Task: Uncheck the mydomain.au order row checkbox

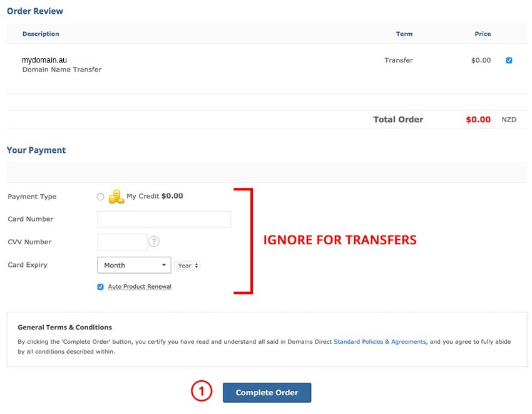Action: click(x=509, y=61)
